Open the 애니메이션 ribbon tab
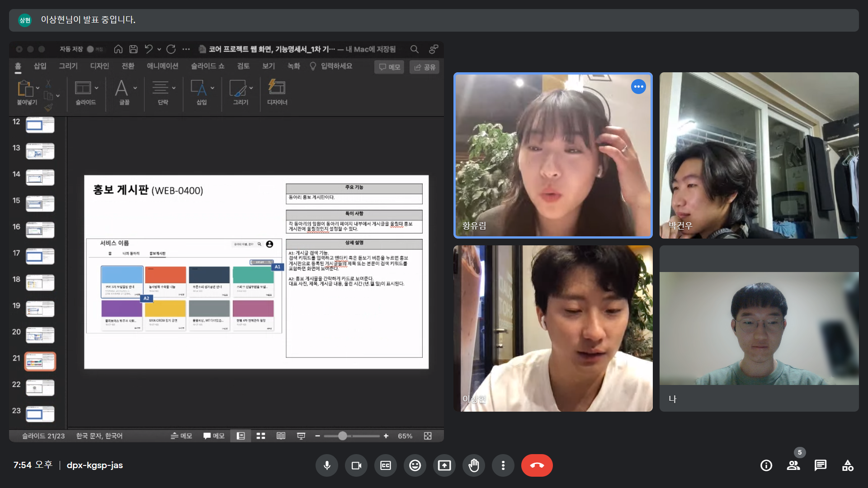The width and height of the screenshot is (868, 488). click(x=162, y=66)
